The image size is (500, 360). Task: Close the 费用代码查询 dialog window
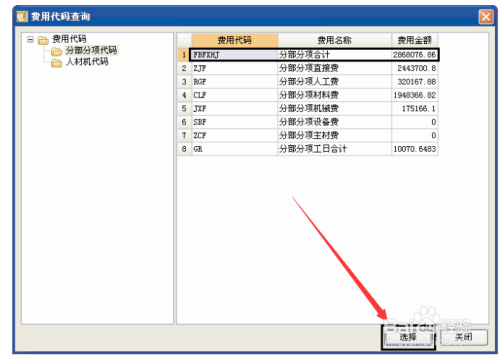[486, 16]
